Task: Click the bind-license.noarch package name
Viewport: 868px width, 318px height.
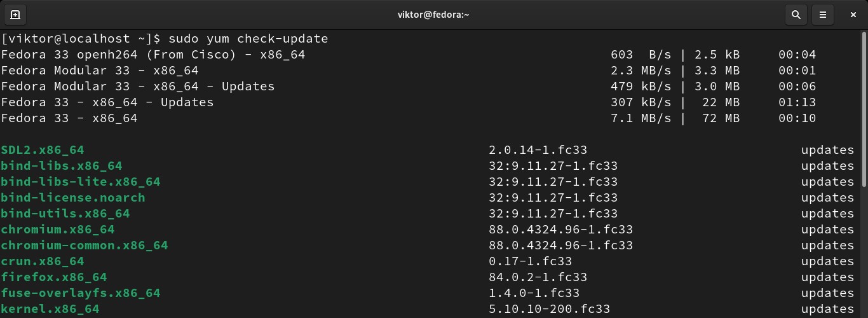Action: tap(73, 198)
